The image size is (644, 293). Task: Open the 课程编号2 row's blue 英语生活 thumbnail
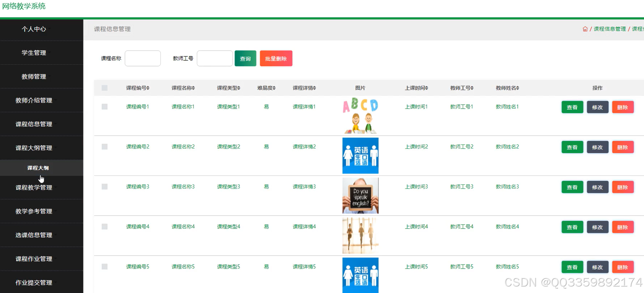360,156
